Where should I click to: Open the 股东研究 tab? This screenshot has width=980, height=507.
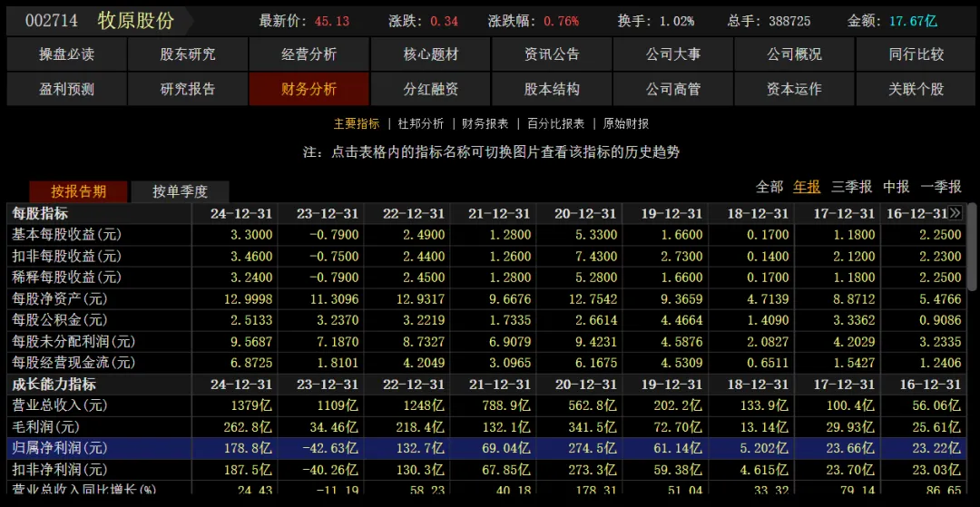tap(188, 54)
